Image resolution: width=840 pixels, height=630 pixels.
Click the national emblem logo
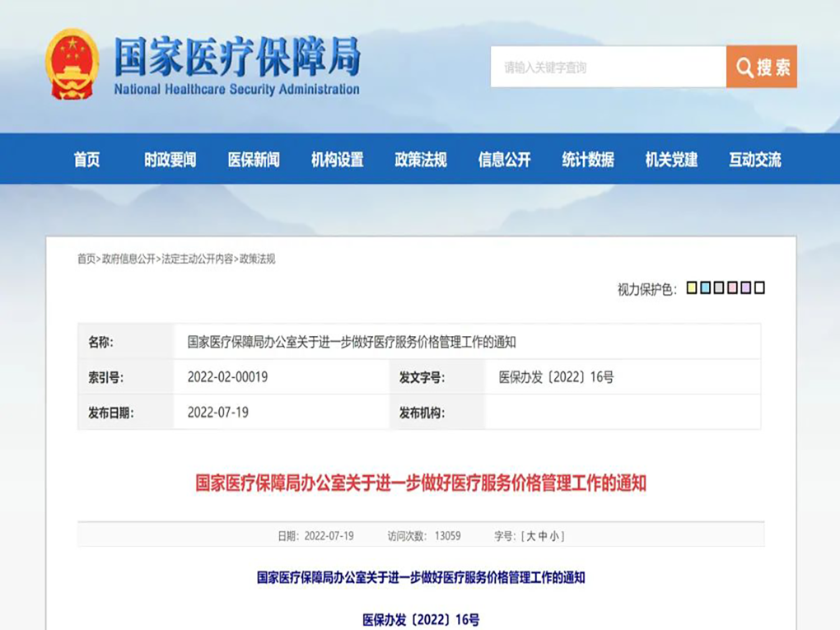point(72,64)
